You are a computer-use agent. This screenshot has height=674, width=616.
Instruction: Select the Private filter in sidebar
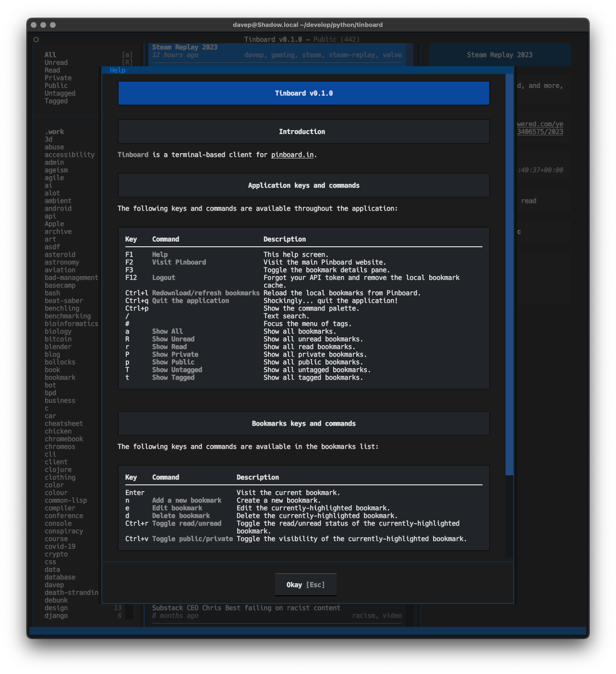58,78
